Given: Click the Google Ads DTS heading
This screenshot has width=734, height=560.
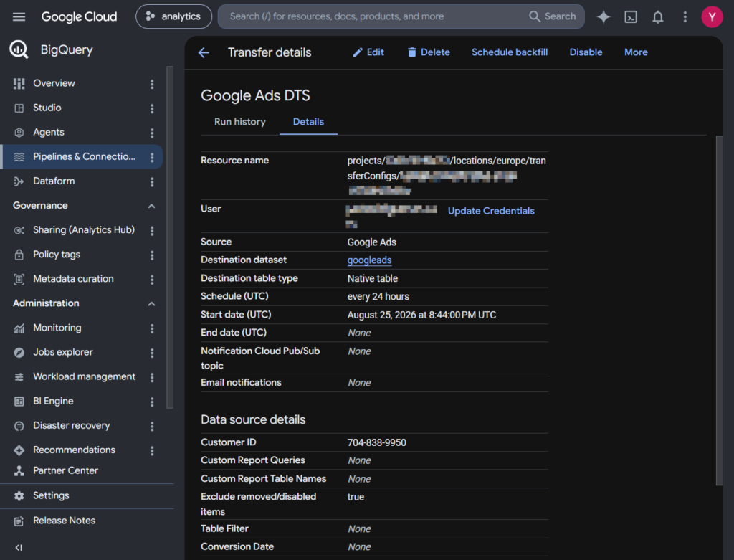Looking at the screenshot, I should tap(256, 95).
